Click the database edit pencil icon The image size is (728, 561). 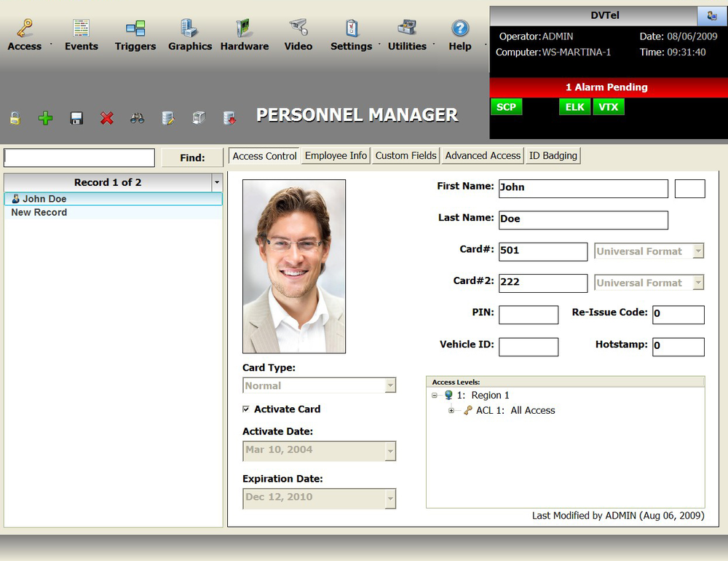point(168,118)
